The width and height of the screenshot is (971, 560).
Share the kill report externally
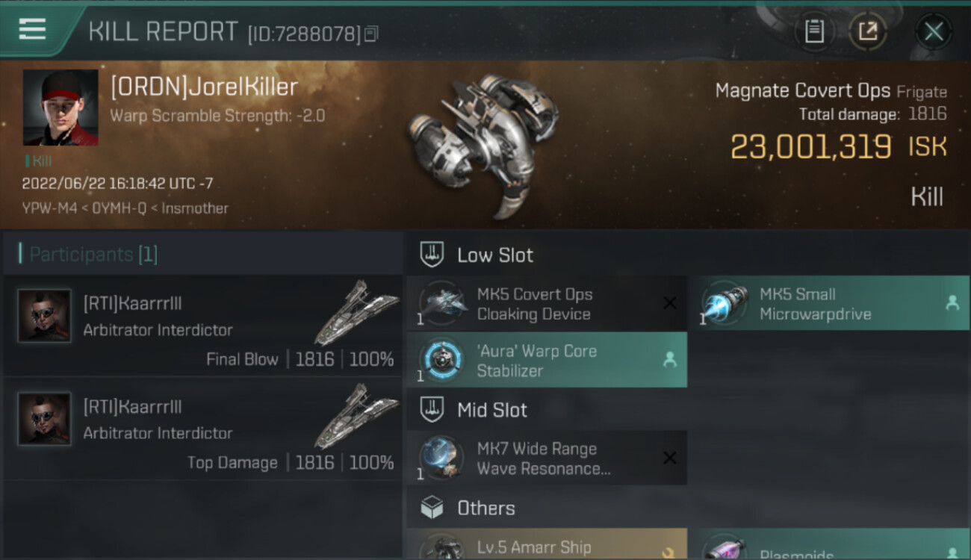click(x=867, y=31)
